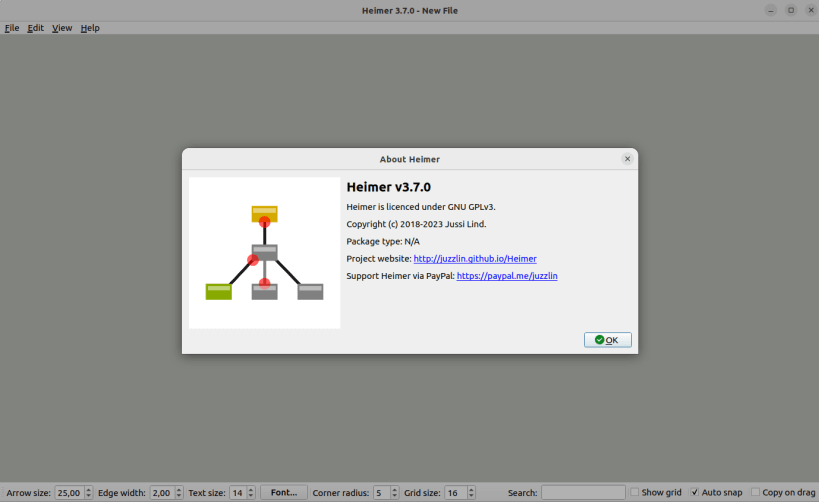Viewport: 819px width, 502px height.
Task: Click 'Heimer is licenced under GNU GPLv3.' text
Action: coord(421,207)
